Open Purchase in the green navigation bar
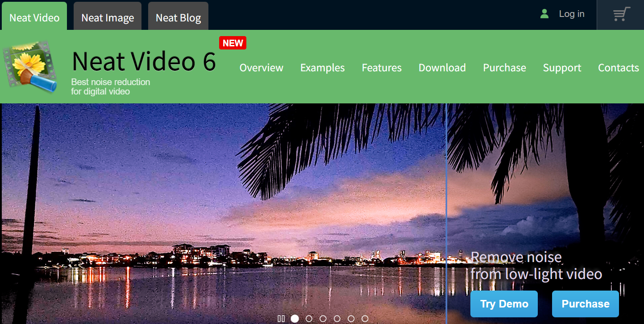Image resolution: width=644 pixels, height=324 pixels. point(504,68)
